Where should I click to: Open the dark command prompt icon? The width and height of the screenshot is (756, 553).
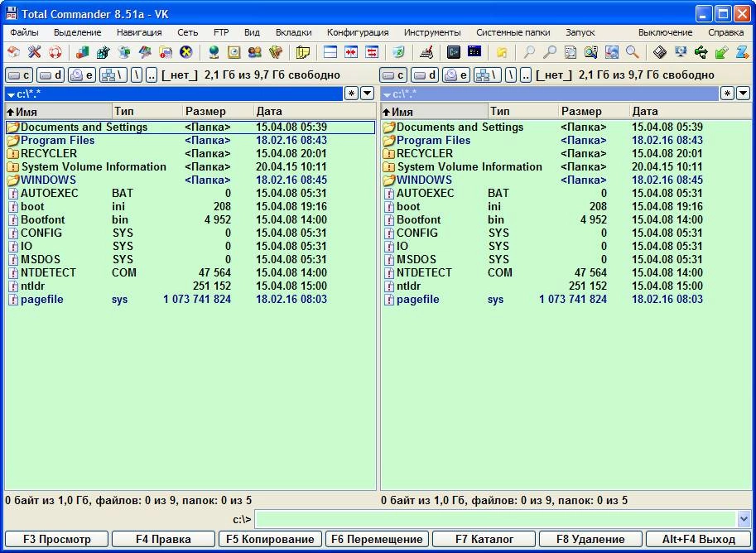pos(454,51)
